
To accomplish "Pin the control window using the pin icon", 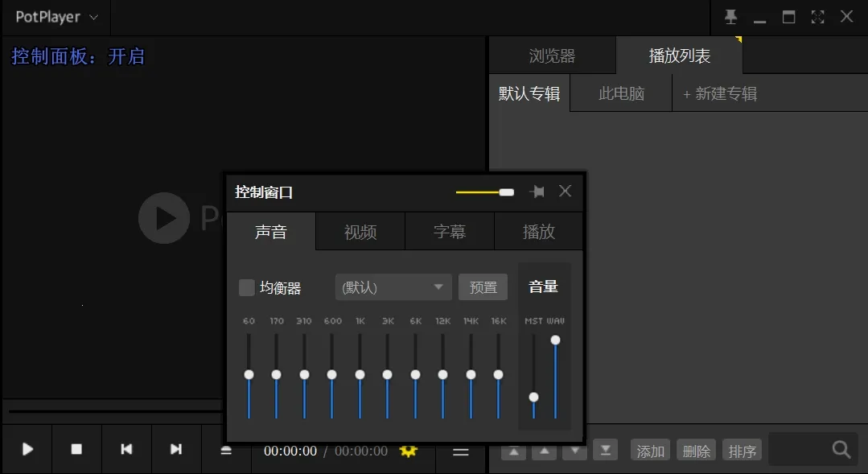I will click(537, 192).
